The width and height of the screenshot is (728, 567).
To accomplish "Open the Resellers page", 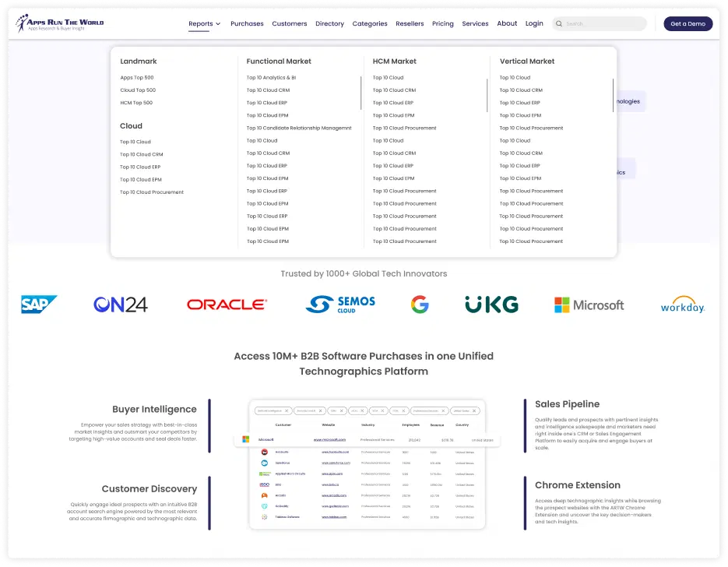I will 410,23.
